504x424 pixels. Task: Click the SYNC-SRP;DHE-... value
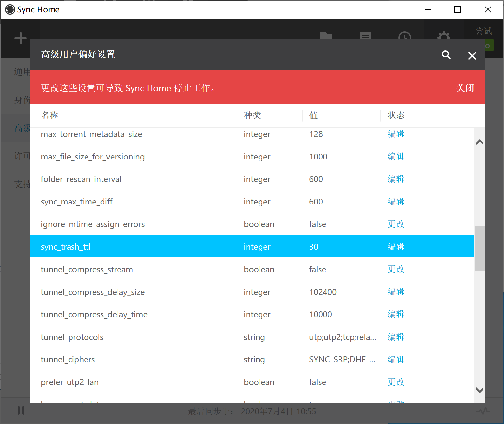[x=342, y=359]
